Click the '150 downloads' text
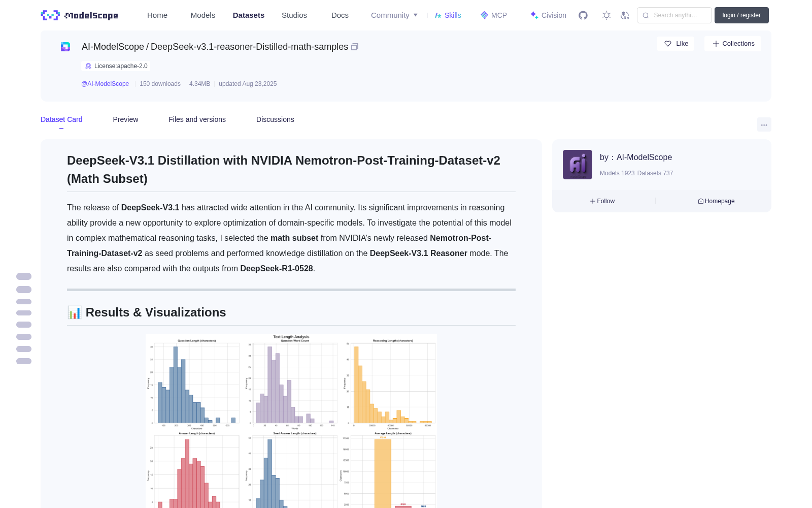This screenshot has width=812, height=508. tap(160, 84)
